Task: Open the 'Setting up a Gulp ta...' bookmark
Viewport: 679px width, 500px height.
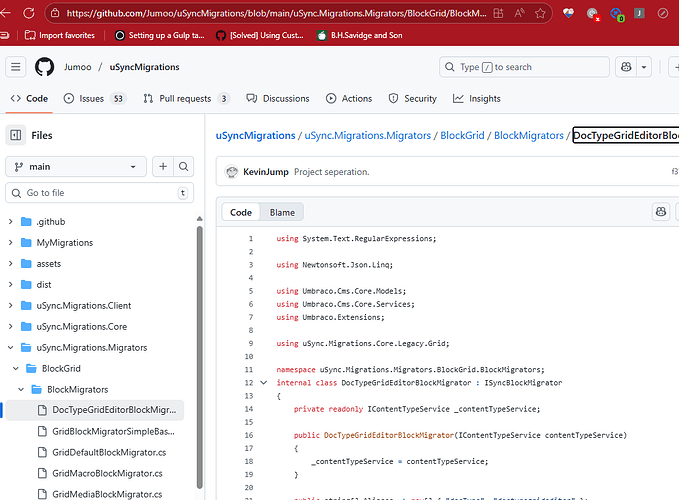Action: [159, 35]
